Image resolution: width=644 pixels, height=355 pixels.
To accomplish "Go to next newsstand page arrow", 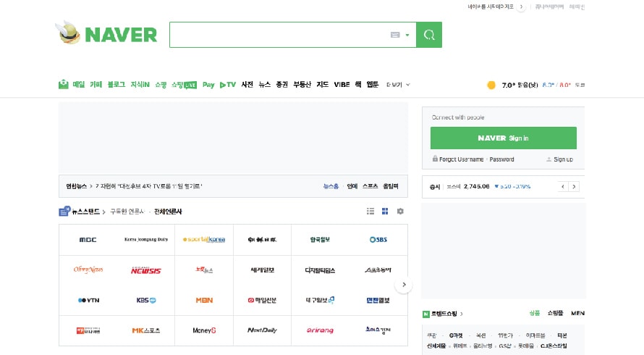I will point(404,285).
